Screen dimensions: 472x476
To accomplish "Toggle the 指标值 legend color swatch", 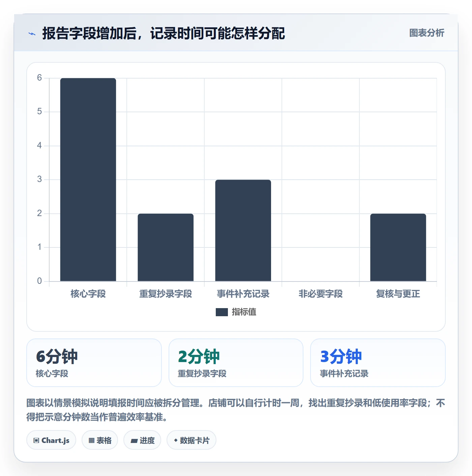I will [222, 312].
